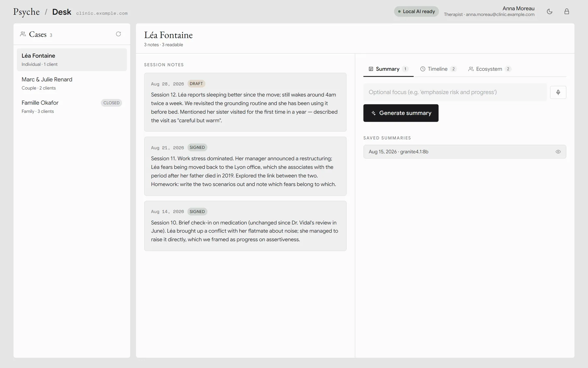The width and height of the screenshot is (588, 368).
Task: Click the SIGNED badge on Aug 21 note
Action: pyautogui.click(x=197, y=148)
